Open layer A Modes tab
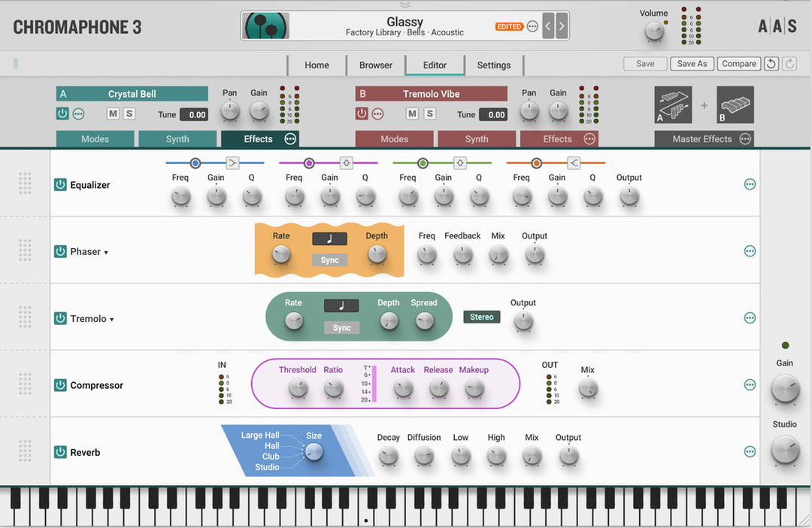Image resolution: width=812 pixels, height=528 pixels. pyautogui.click(x=95, y=139)
